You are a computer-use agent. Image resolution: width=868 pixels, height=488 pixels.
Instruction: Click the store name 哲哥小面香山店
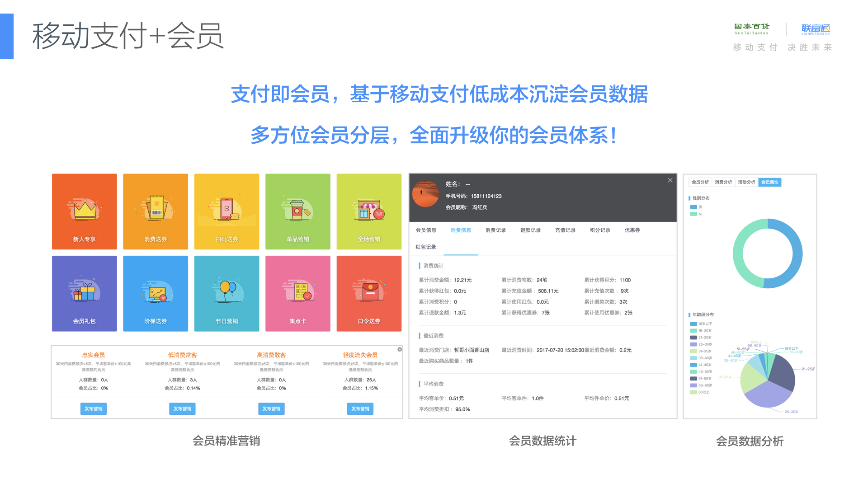tap(472, 350)
